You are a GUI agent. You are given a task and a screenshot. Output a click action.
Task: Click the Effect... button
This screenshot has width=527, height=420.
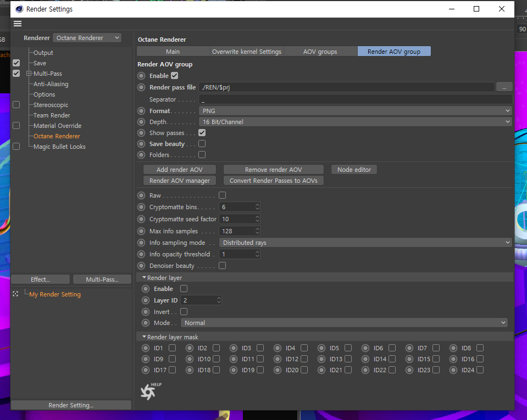pyautogui.click(x=40, y=279)
